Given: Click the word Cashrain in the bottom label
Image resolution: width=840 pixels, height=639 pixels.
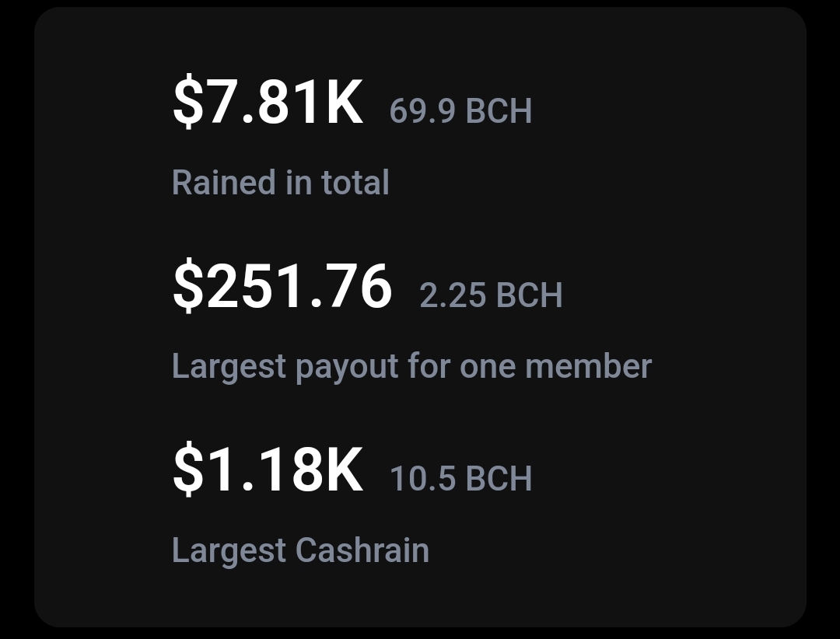Looking at the screenshot, I should click(362, 550).
